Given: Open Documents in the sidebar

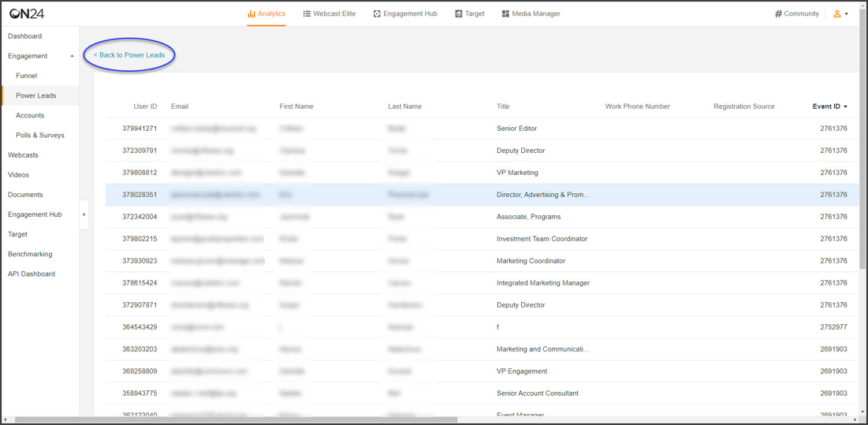Looking at the screenshot, I should [25, 195].
